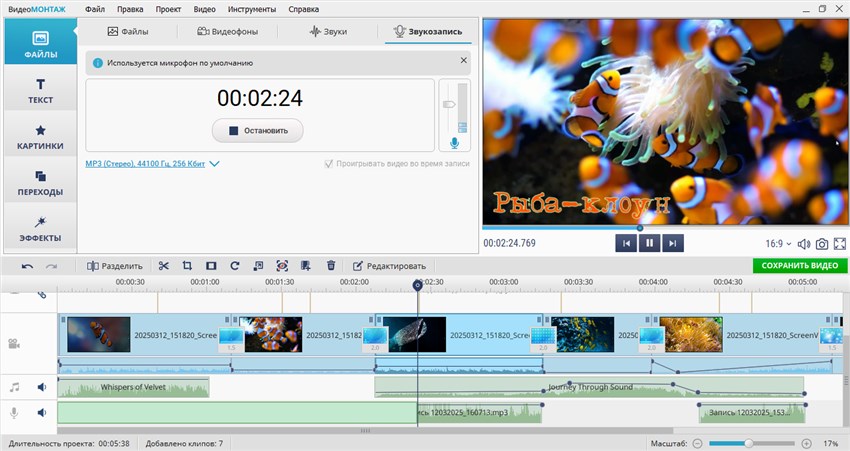Screen dimensions: 850x451
Task: Delete clip with the trash icon
Action: [331, 266]
